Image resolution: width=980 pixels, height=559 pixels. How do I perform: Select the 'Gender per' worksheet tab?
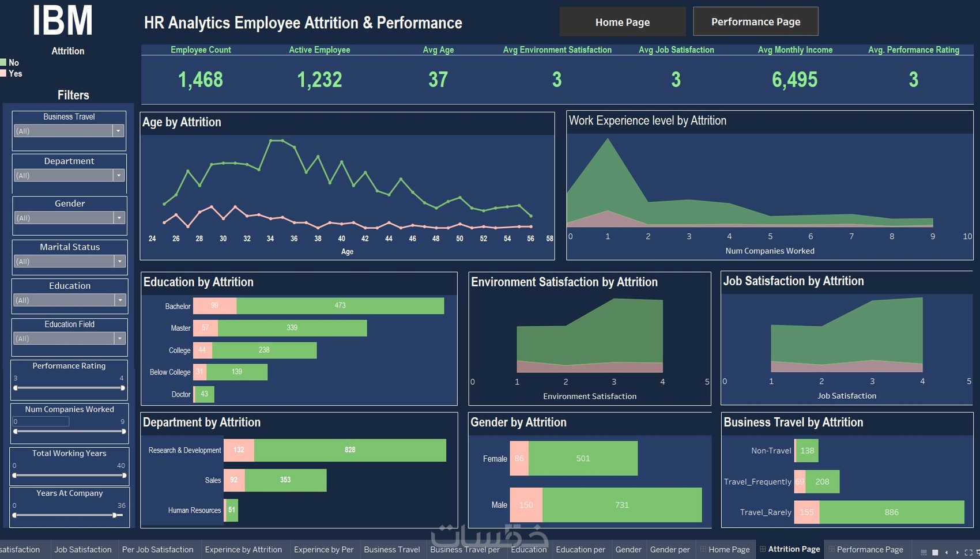(670, 549)
